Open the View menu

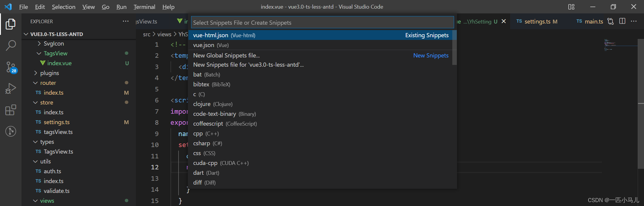(89, 7)
